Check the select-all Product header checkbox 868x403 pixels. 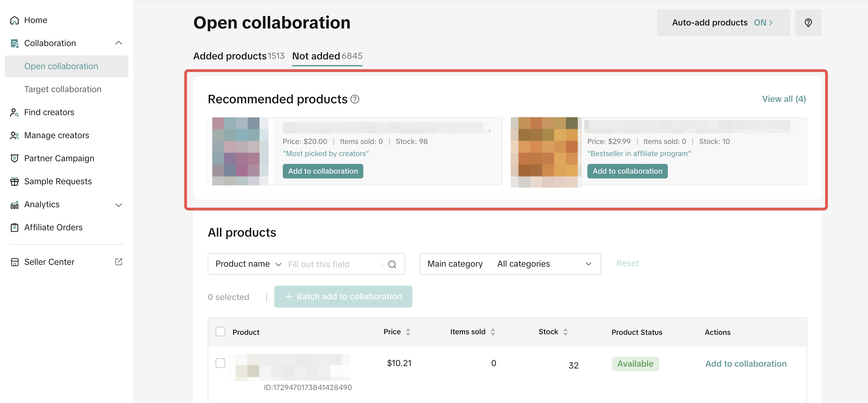pyautogui.click(x=220, y=332)
